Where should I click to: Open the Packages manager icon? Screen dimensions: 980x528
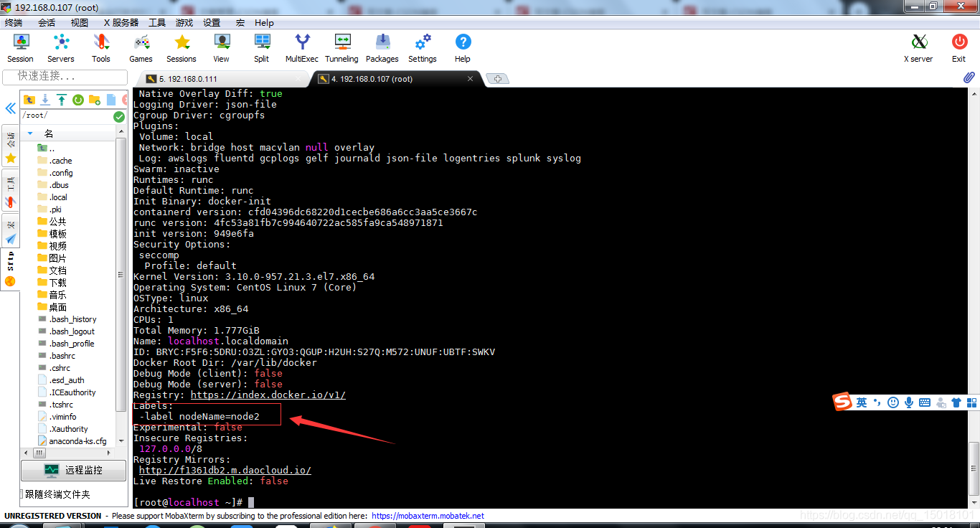382,47
